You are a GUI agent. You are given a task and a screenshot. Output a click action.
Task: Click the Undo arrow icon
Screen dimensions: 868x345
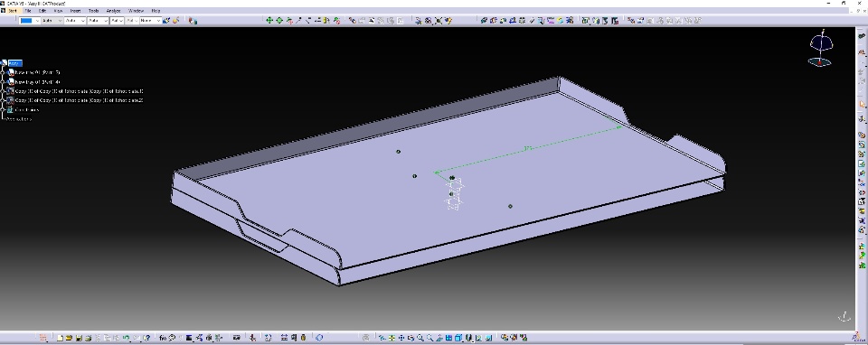coord(127,338)
